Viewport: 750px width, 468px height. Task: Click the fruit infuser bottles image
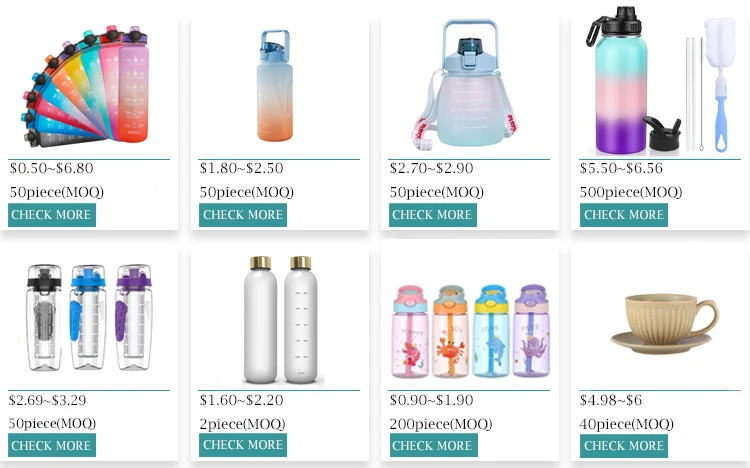(x=88, y=320)
